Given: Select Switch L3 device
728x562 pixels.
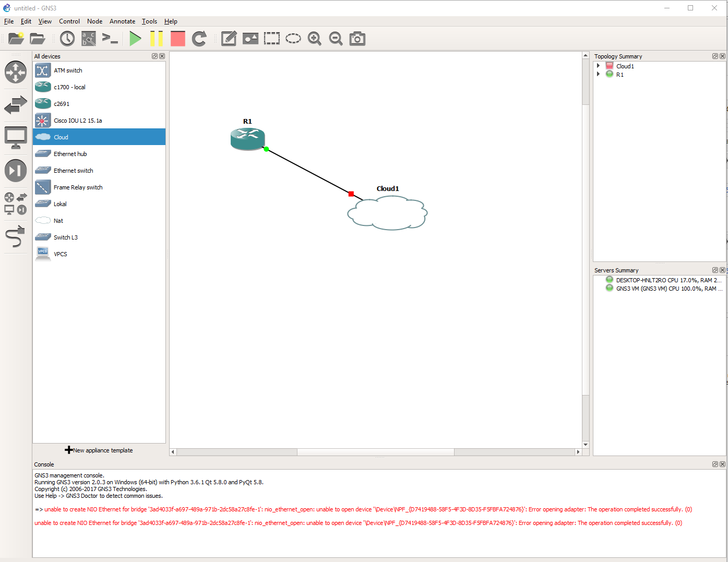Looking at the screenshot, I should (x=99, y=237).
